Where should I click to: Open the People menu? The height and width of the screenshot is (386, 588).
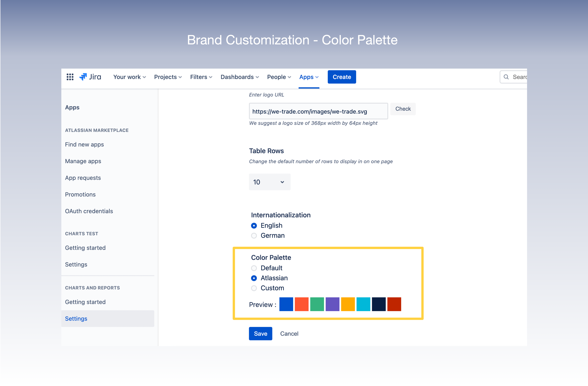click(x=279, y=77)
